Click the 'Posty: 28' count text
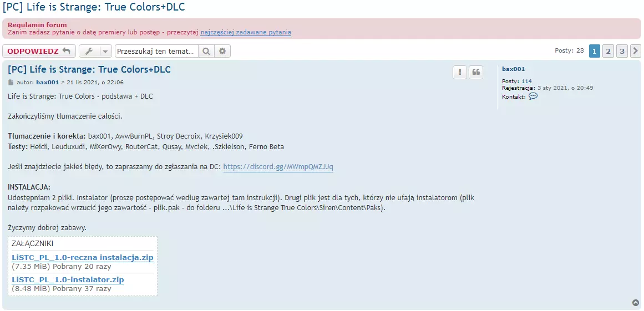644x311 pixels. click(569, 51)
